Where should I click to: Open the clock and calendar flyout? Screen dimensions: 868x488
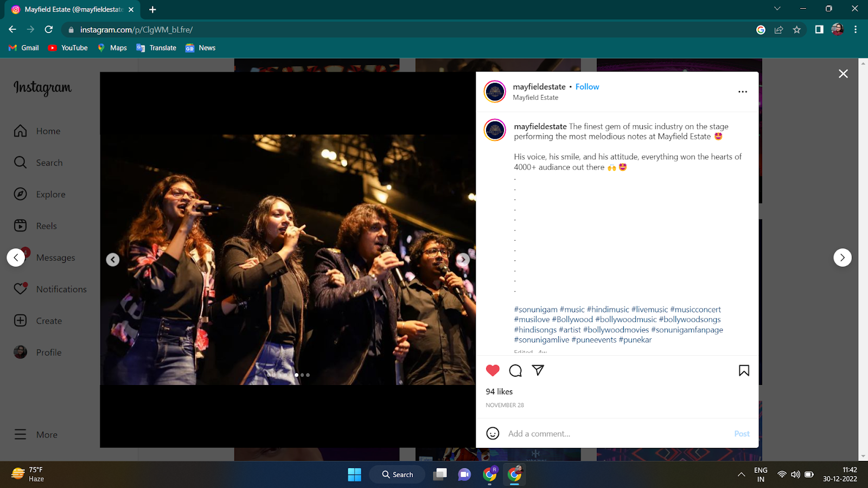coord(840,474)
